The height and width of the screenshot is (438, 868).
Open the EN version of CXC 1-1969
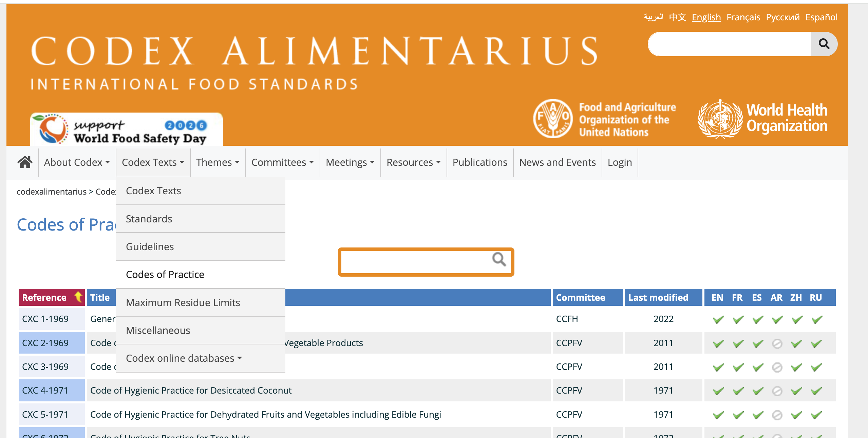coord(718,319)
